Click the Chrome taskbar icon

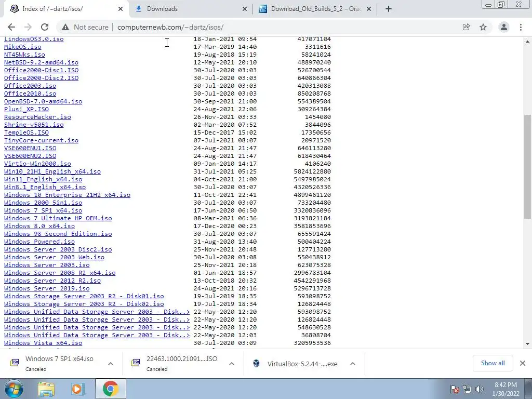click(x=110, y=389)
